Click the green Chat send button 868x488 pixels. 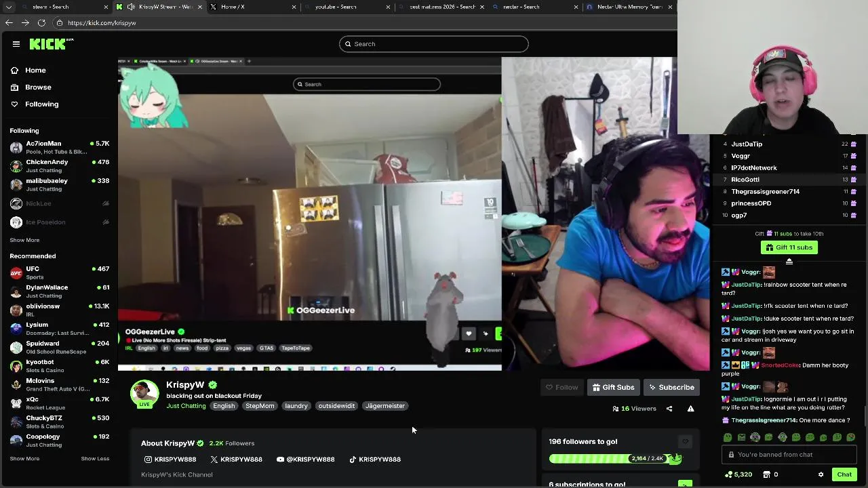click(x=844, y=474)
